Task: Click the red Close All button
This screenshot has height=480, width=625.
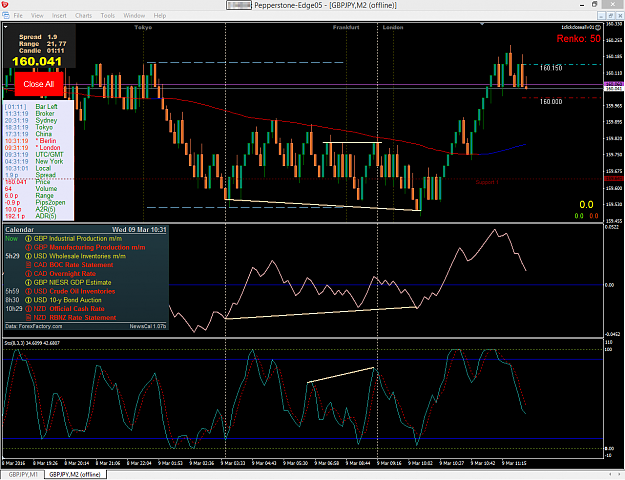Action: coord(39,84)
